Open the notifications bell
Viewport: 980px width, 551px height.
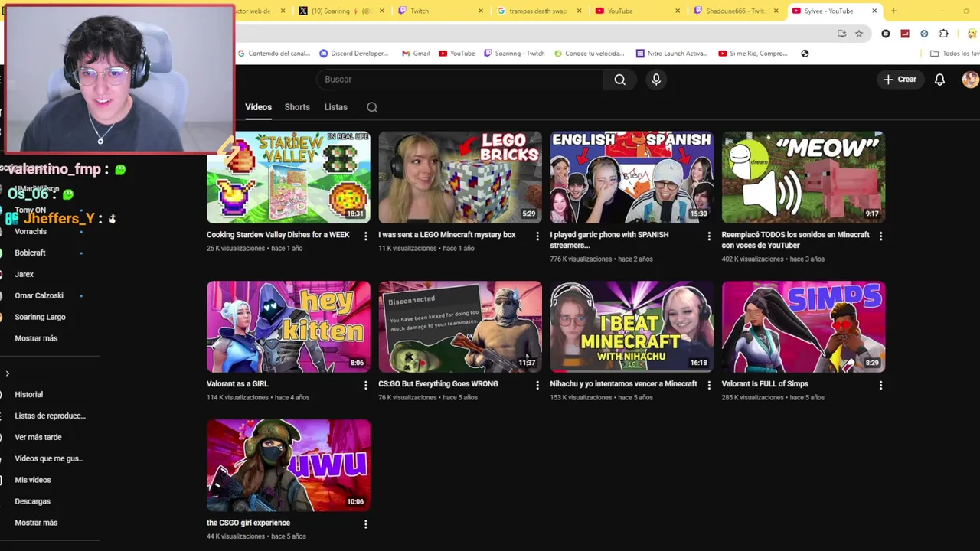pyautogui.click(x=939, y=80)
